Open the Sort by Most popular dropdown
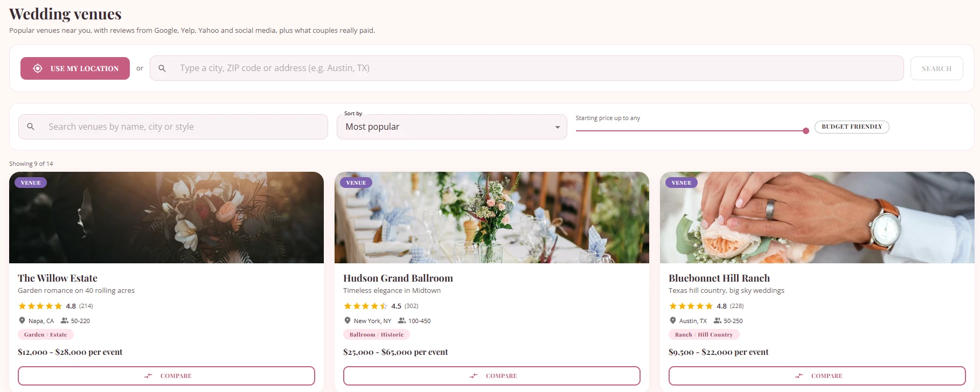 point(451,127)
